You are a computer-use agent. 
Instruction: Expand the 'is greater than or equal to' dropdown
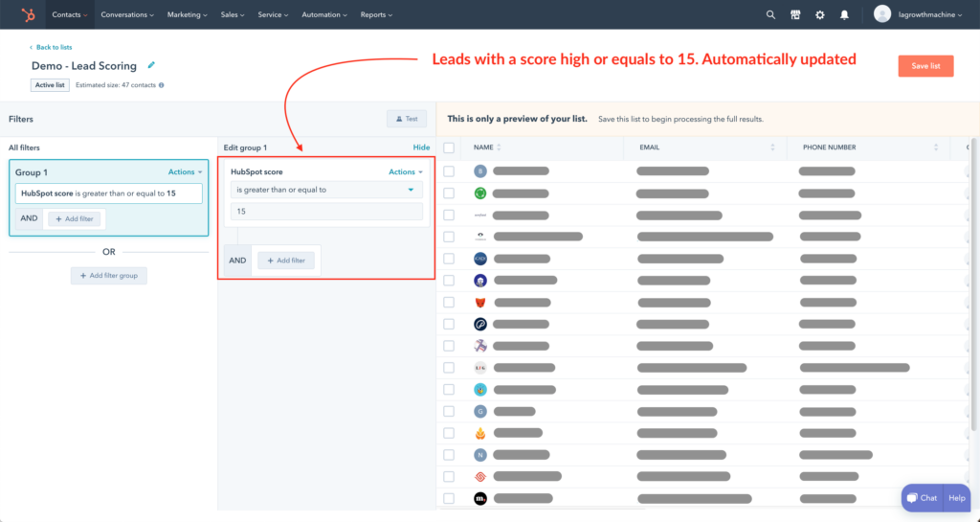click(326, 190)
